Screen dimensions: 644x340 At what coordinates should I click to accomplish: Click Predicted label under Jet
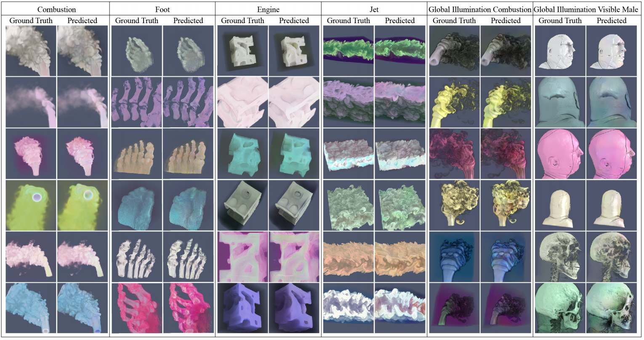[x=400, y=20]
